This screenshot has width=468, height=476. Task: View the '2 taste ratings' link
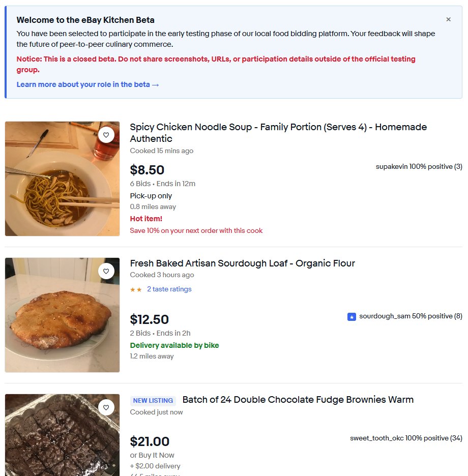click(x=169, y=289)
